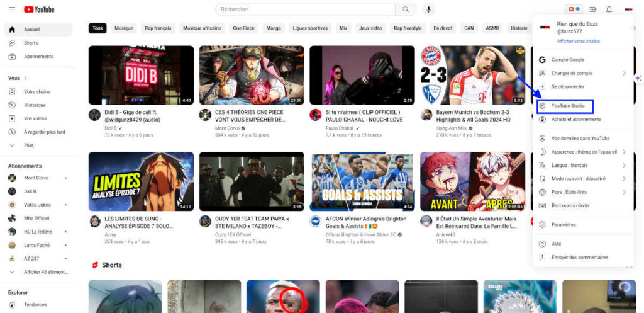Select the One Piece chip
This screenshot has width=644, height=313.
point(243,28)
